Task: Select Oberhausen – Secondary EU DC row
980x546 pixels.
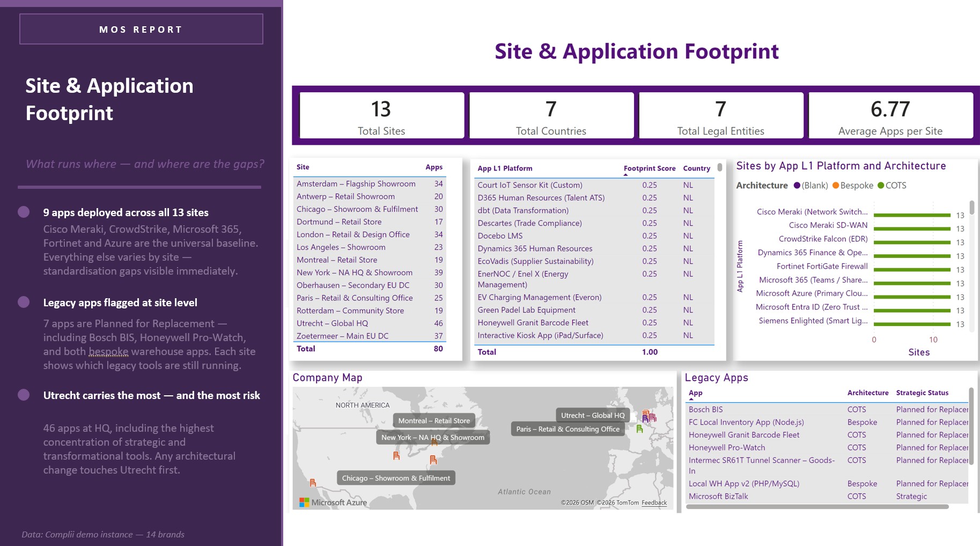Action: [x=370, y=285]
